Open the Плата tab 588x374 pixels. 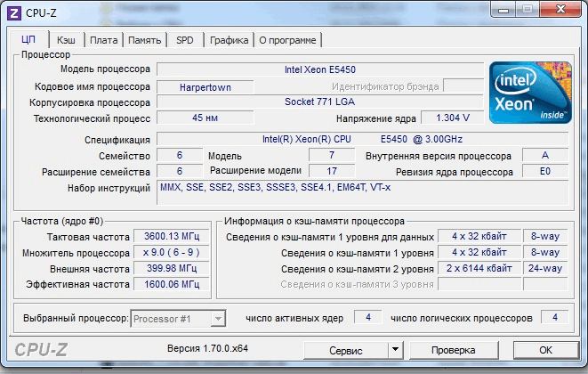point(104,40)
